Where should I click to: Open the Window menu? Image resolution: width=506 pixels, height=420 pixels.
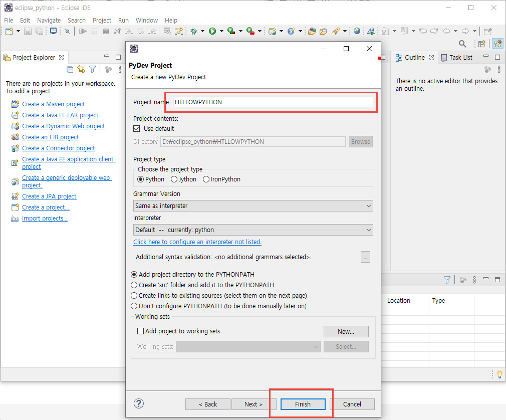pyautogui.click(x=146, y=21)
